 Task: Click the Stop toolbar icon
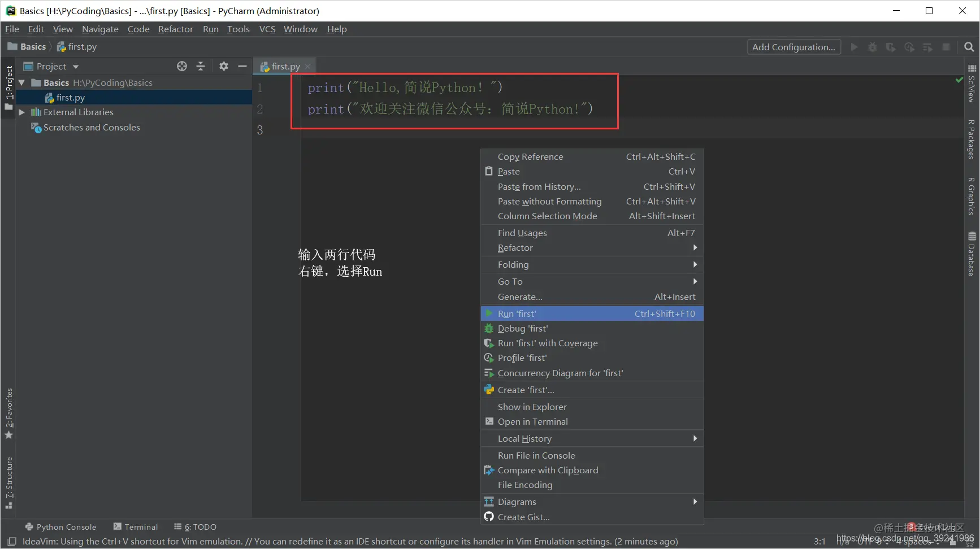[x=946, y=47]
